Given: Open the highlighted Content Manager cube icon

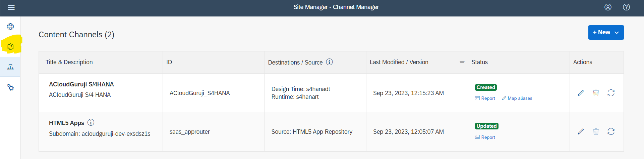Looking at the screenshot, I should (10, 47).
